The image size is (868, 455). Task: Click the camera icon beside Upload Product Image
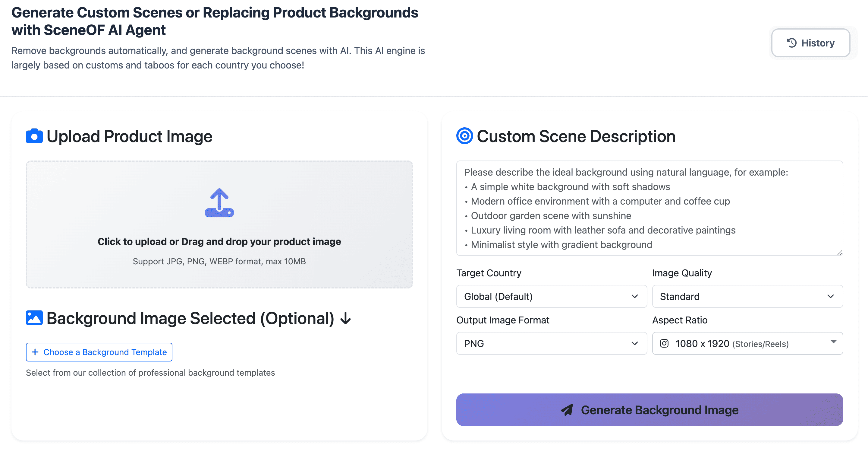pos(34,136)
